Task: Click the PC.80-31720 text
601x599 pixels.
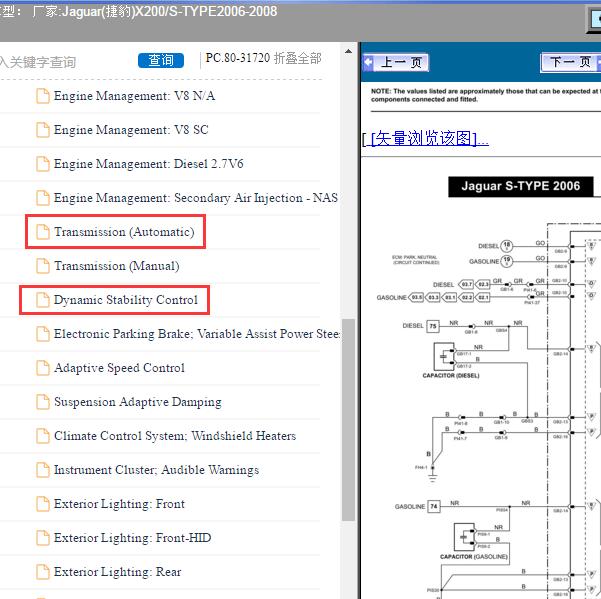Action: pyautogui.click(x=238, y=58)
